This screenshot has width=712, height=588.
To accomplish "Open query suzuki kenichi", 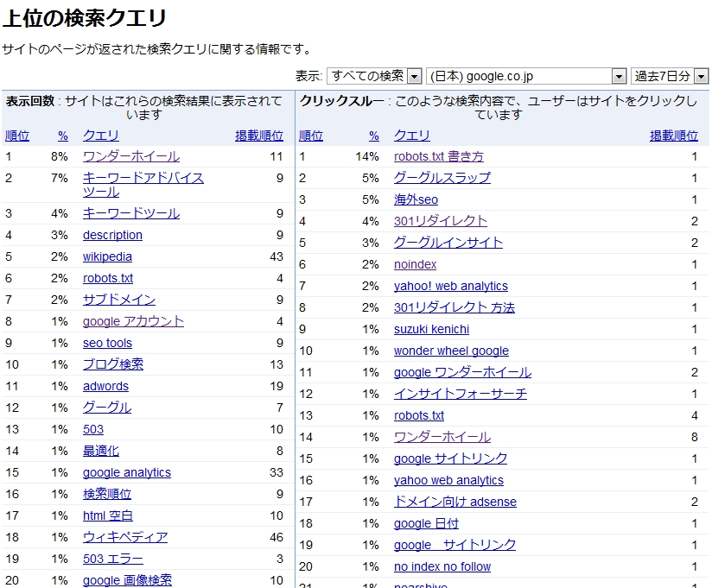I will click(431, 329).
